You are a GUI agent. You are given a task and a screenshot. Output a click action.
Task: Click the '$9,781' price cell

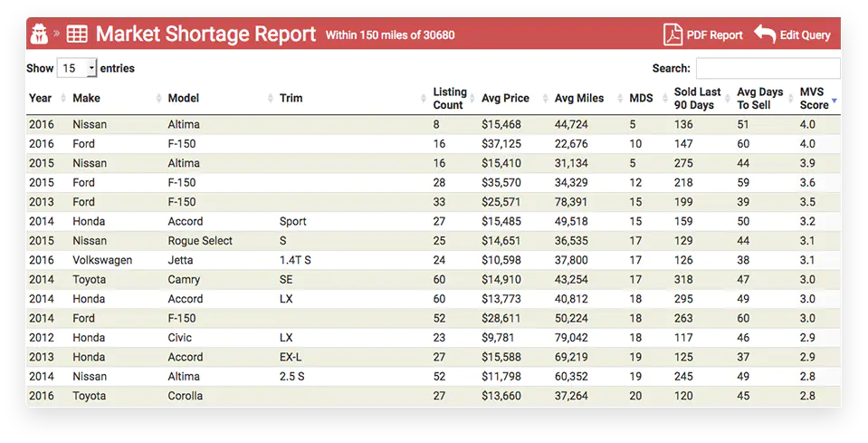coord(498,338)
